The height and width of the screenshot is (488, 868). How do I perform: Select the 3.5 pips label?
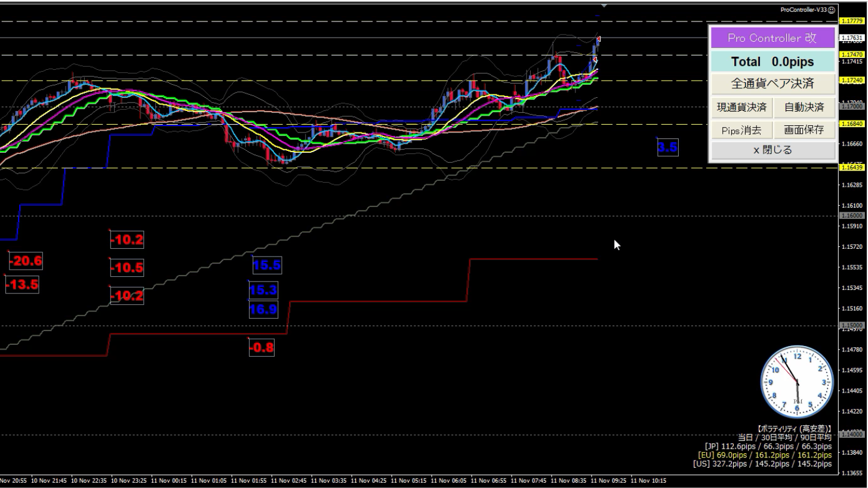(668, 147)
